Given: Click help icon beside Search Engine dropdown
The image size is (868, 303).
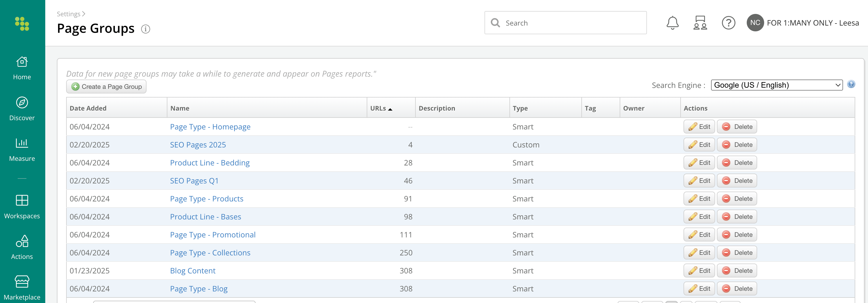Looking at the screenshot, I should point(851,84).
